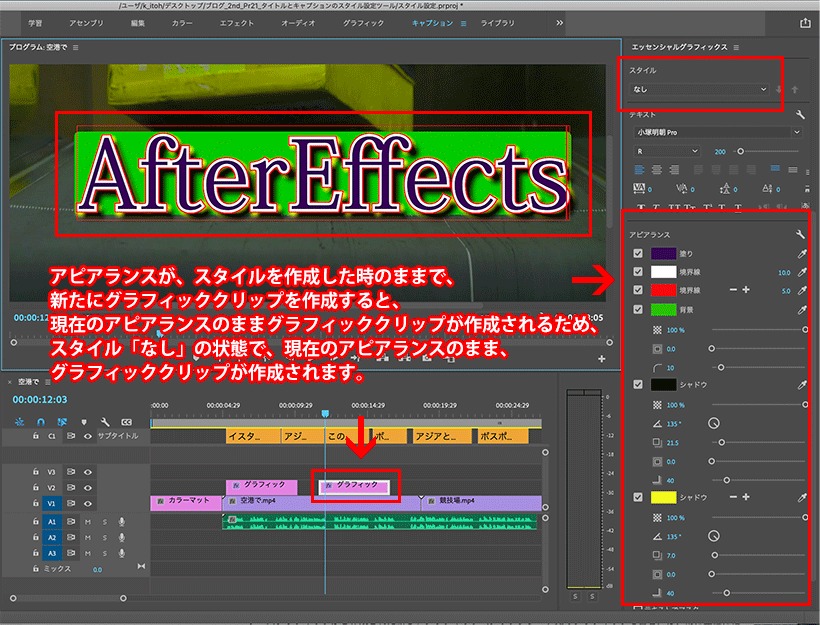The height and width of the screenshot is (625, 820).
Task: Switch to the アセンブリ workspace tab
Action: [x=86, y=23]
